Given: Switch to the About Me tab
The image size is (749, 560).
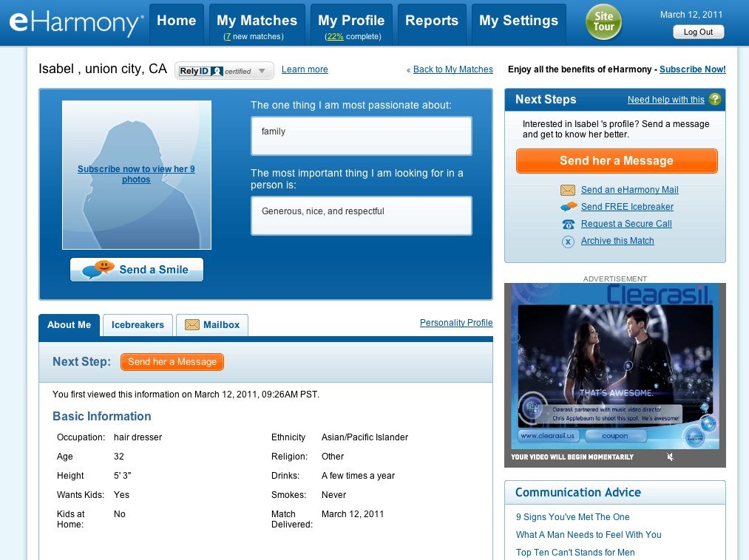Looking at the screenshot, I should pyautogui.click(x=69, y=325).
